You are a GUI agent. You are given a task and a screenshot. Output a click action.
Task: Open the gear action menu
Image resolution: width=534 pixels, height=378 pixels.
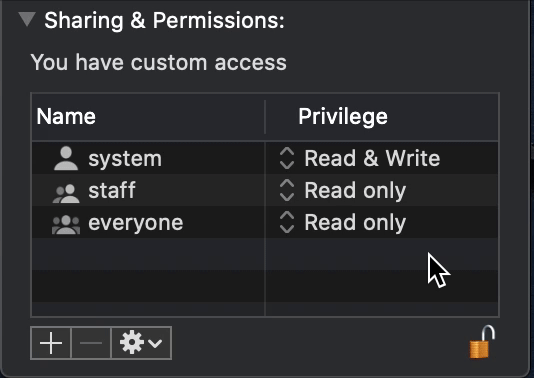point(141,343)
